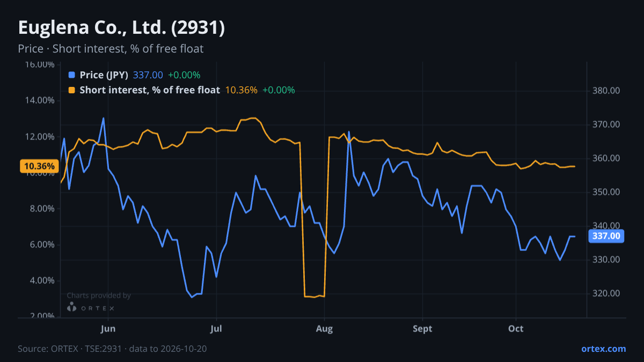The image size is (644, 362).
Task: Click the short interest +0.00% change
Action: point(279,90)
